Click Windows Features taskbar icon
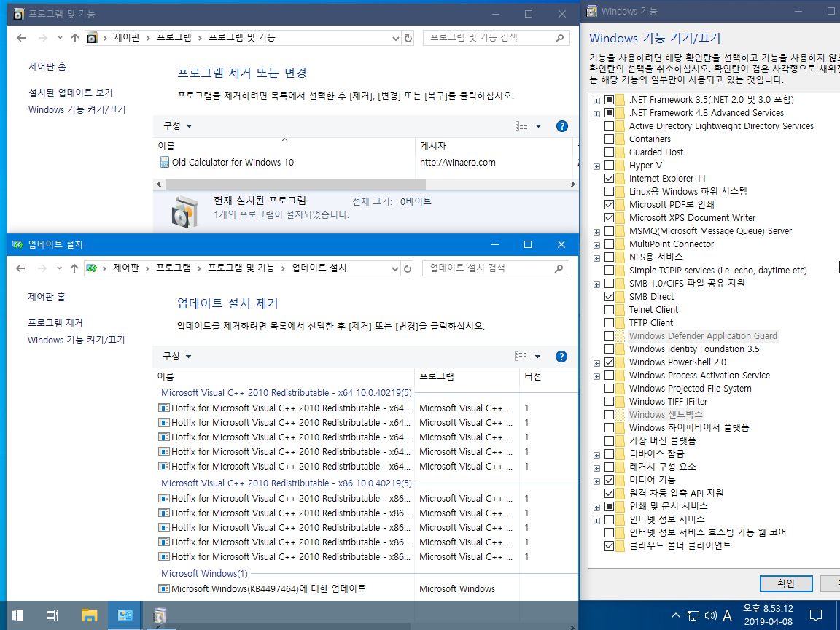Viewport: 840px width, 630px height. (160, 615)
